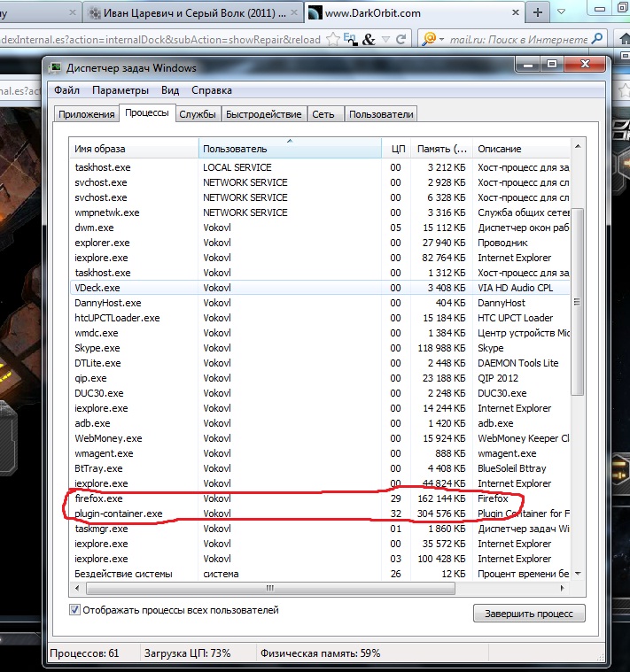Screen dimensions: 630x672
Task: Toggle Отображать процессы всех пользователей checkbox
Action: (x=74, y=609)
